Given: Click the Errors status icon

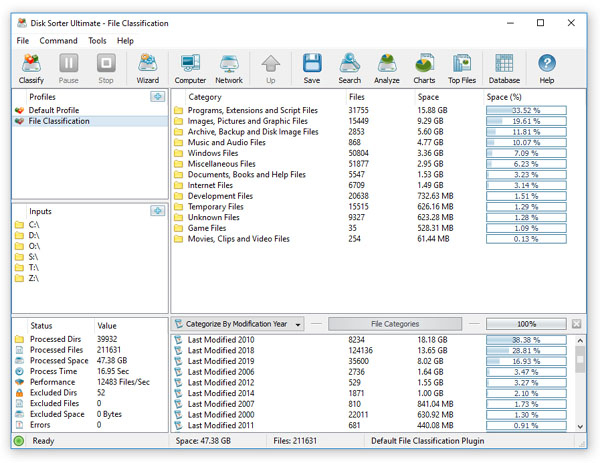Looking at the screenshot, I should [20, 425].
